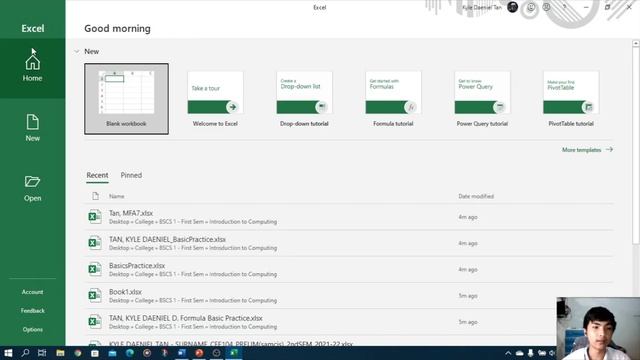Open Task View on the taskbar

[x=42, y=353]
